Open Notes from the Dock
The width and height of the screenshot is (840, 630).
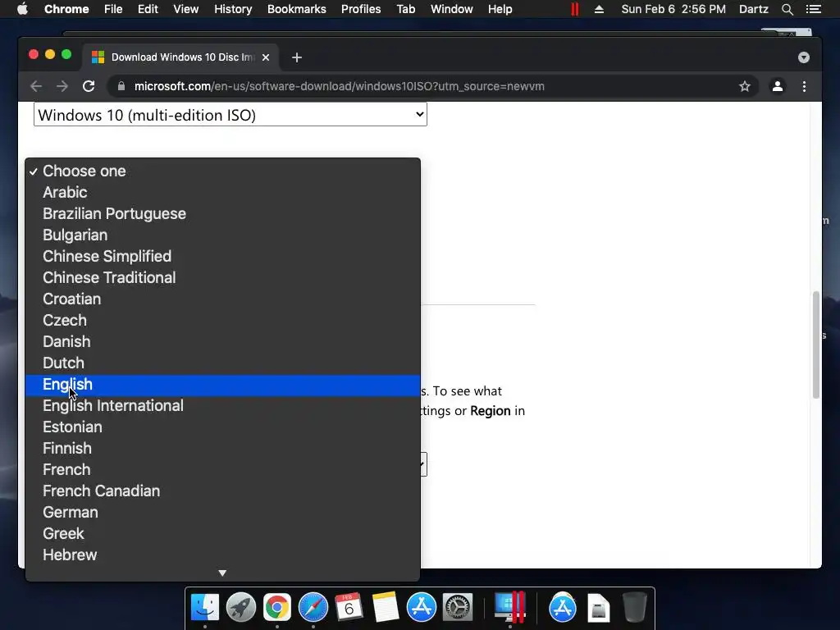386,607
